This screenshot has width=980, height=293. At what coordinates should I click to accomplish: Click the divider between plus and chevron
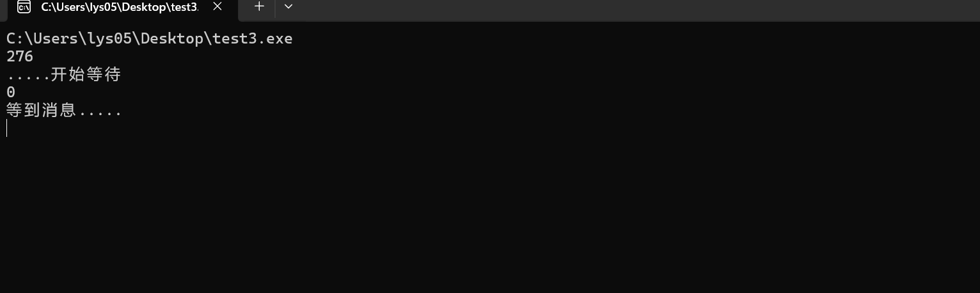click(276, 7)
